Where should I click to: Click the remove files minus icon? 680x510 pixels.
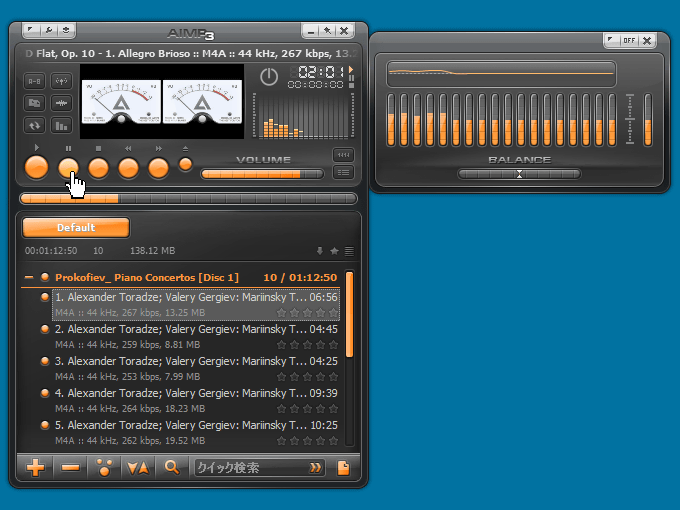[x=70, y=467]
